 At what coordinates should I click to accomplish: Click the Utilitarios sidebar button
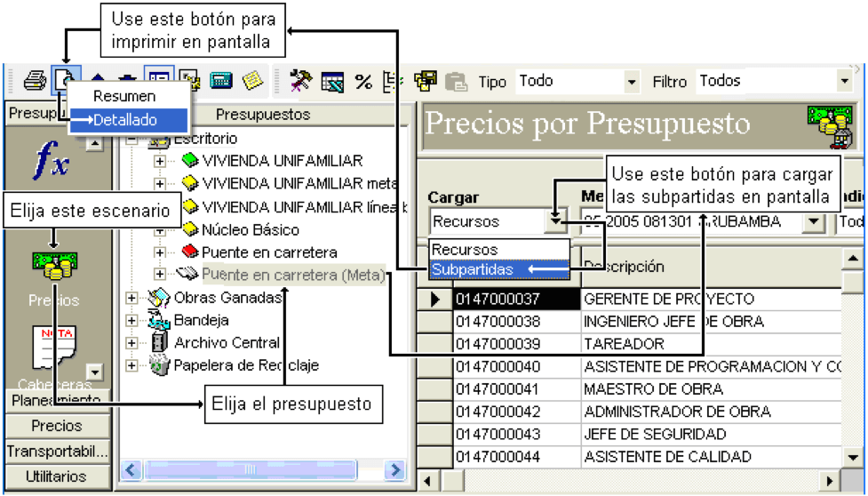tap(56, 476)
